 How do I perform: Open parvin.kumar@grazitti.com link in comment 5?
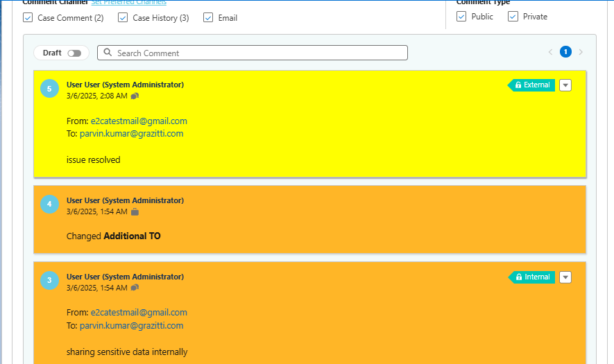click(x=132, y=133)
